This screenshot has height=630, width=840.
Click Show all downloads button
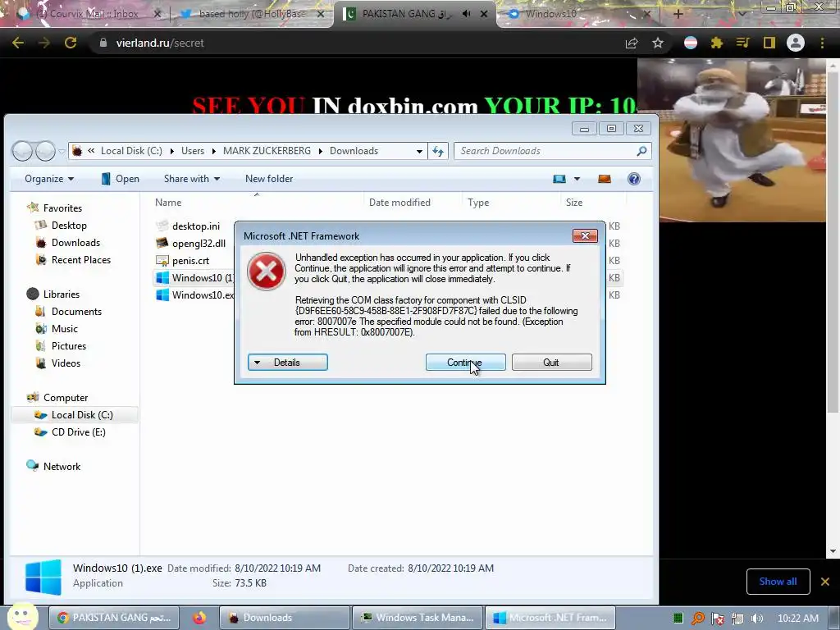(778, 582)
